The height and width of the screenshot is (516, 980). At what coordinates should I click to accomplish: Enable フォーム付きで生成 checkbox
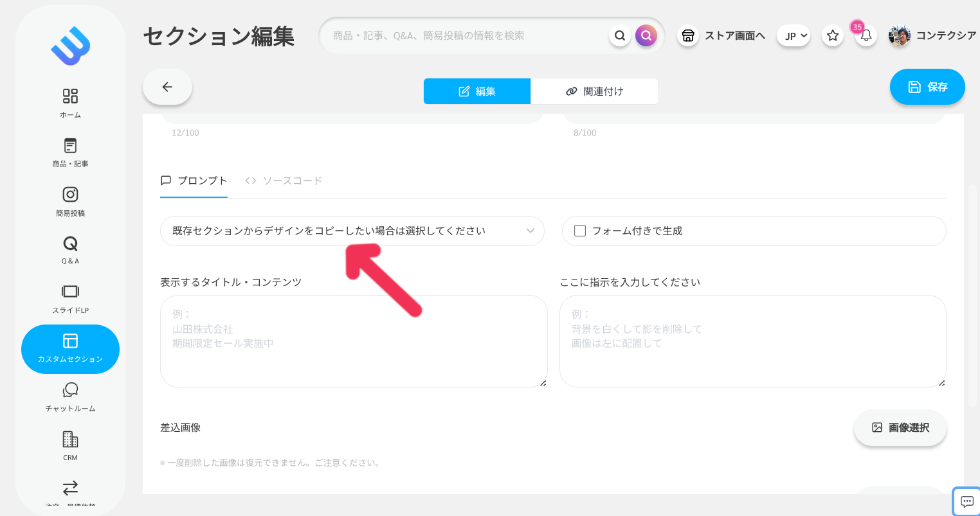click(579, 231)
